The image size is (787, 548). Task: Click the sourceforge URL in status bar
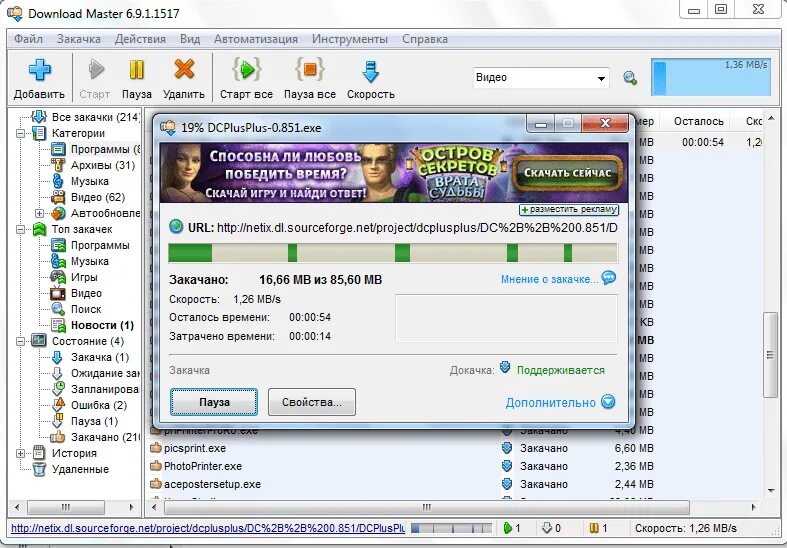pos(208,528)
